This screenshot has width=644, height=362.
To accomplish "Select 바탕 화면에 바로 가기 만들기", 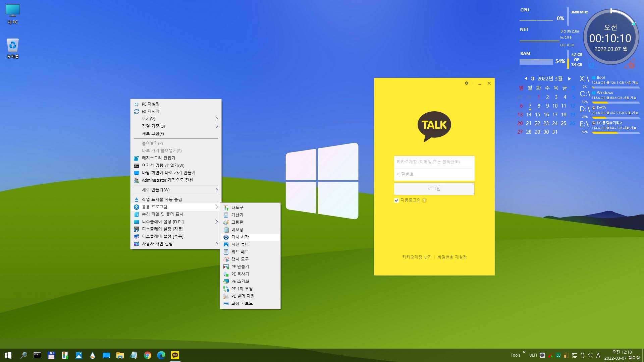I will point(176,173).
